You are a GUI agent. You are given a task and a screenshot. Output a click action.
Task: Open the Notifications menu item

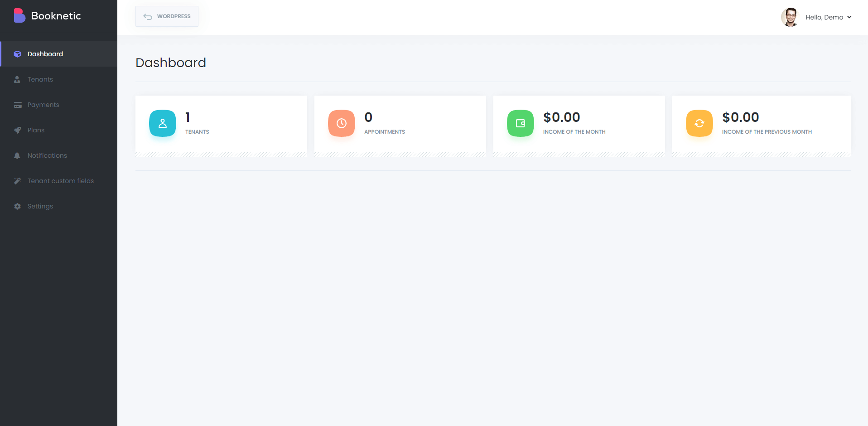point(47,155)
